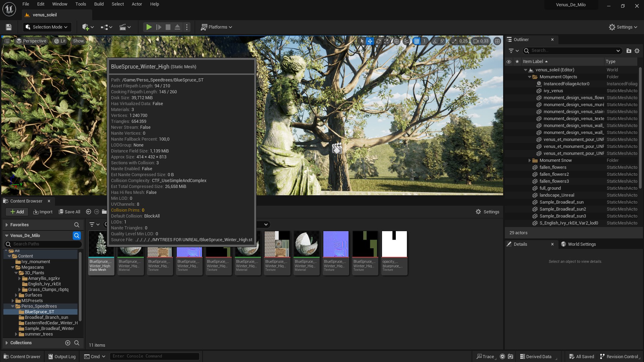Click the Stop simulation square button

168,27
